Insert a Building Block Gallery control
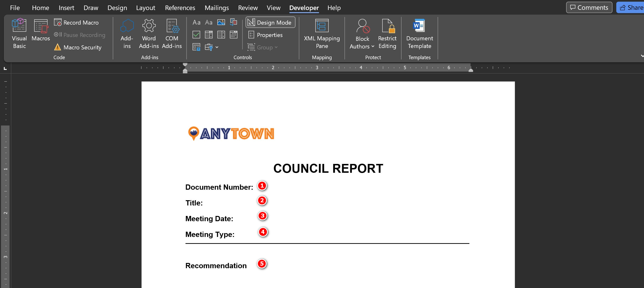 [x=234, y=22]
